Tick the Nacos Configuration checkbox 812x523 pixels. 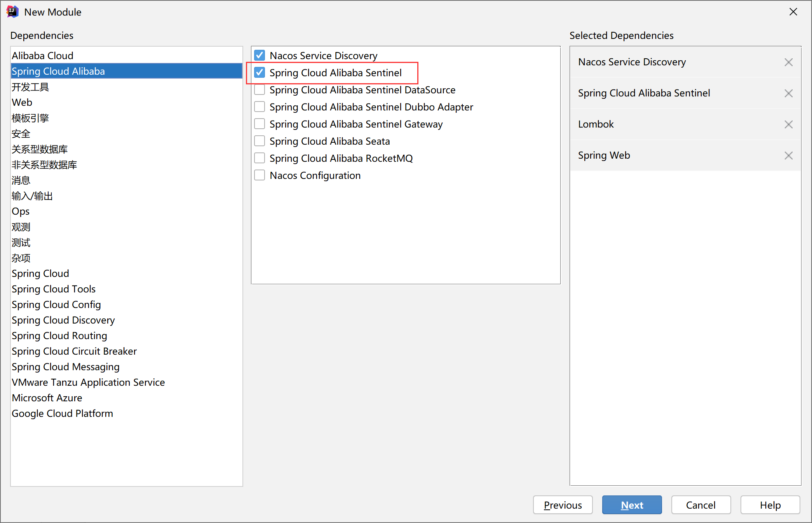[x=260, y=175]
